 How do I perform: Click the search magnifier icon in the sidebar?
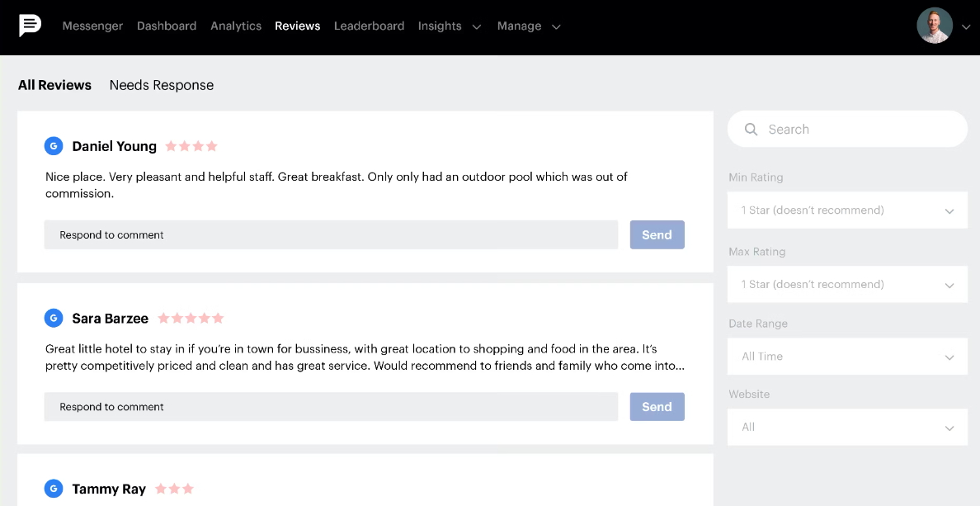751,129
